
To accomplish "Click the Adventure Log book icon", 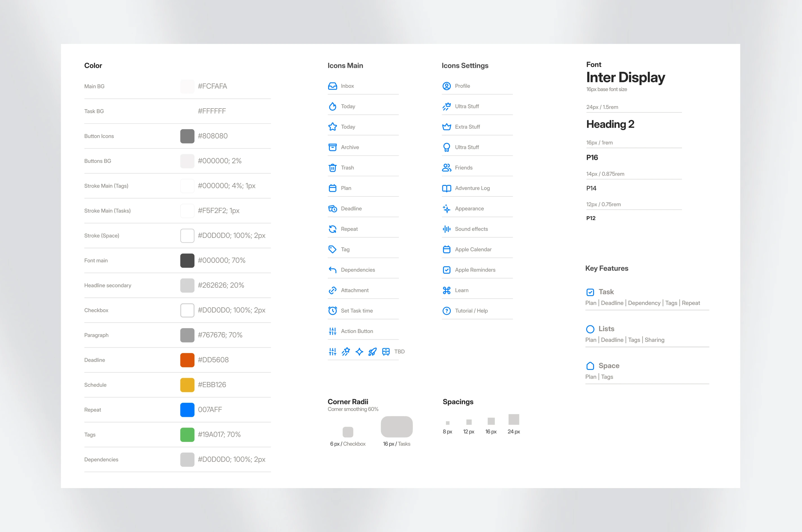I will click(447, 188).
